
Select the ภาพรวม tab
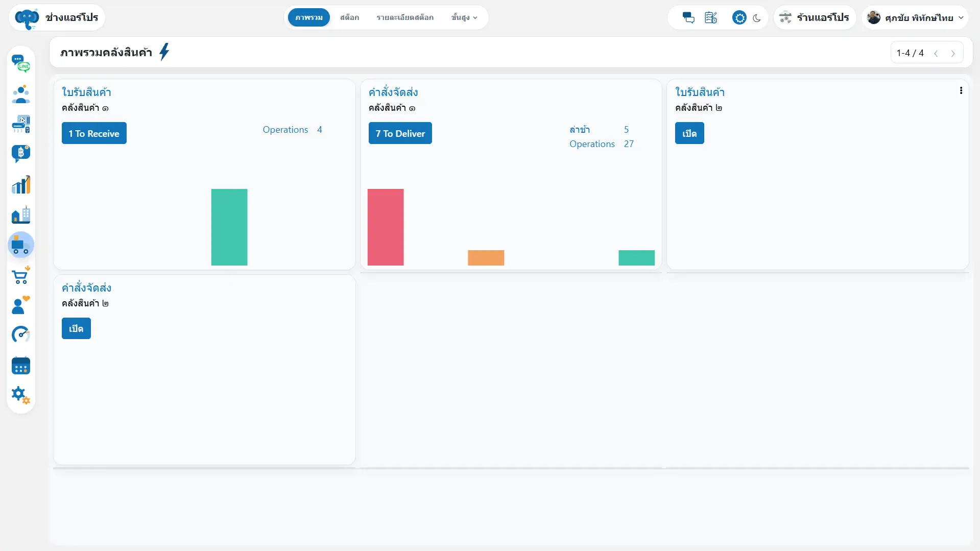point(309,17)
